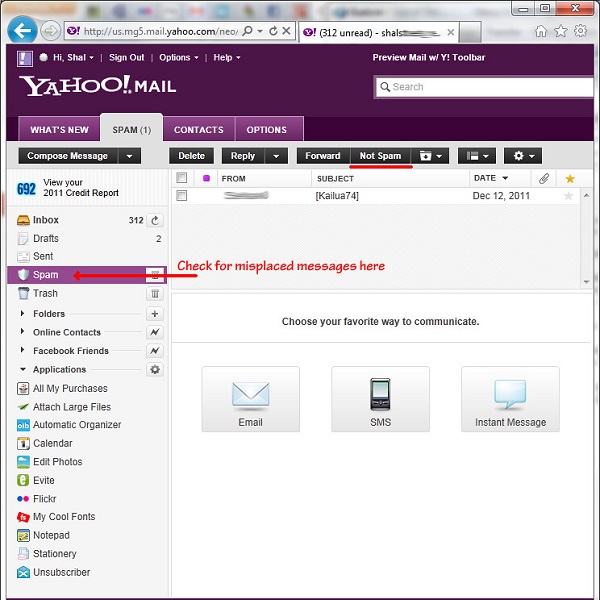Open Applications settings gear in the sidebar

pos(155,370)
